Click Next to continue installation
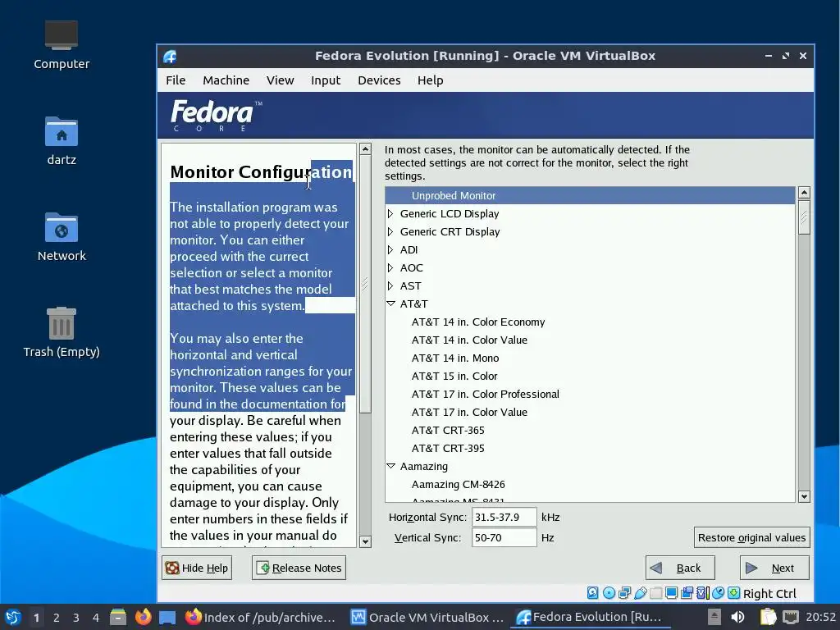The width and height of the screenshot is (840, 630). point(774,568)
